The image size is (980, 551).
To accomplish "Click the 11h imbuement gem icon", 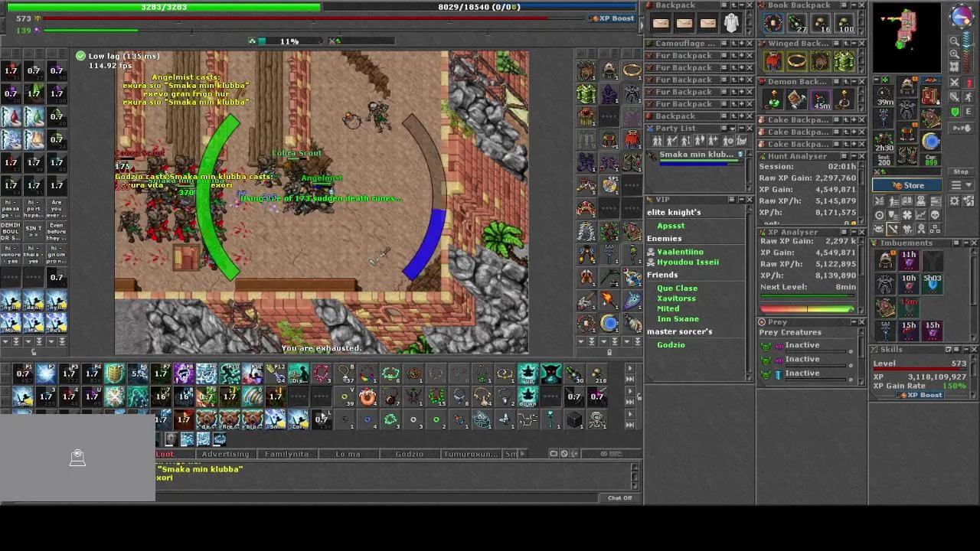I will point(909,260).
